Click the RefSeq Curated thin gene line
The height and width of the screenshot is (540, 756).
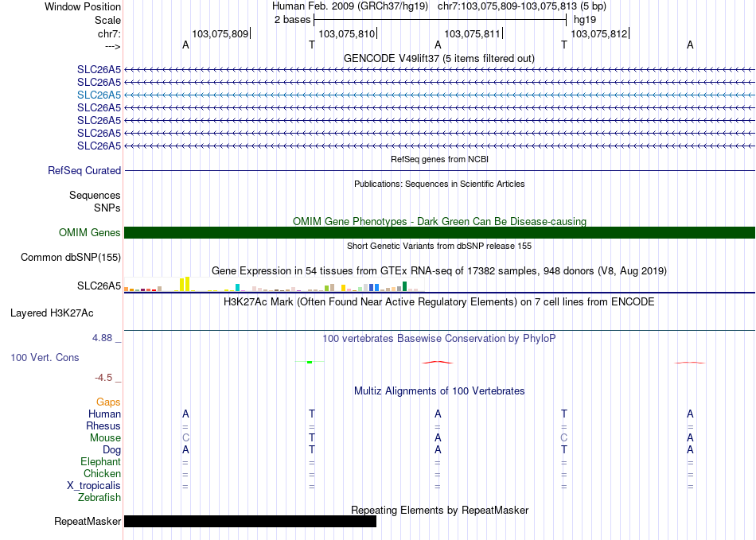click(439, 170)
